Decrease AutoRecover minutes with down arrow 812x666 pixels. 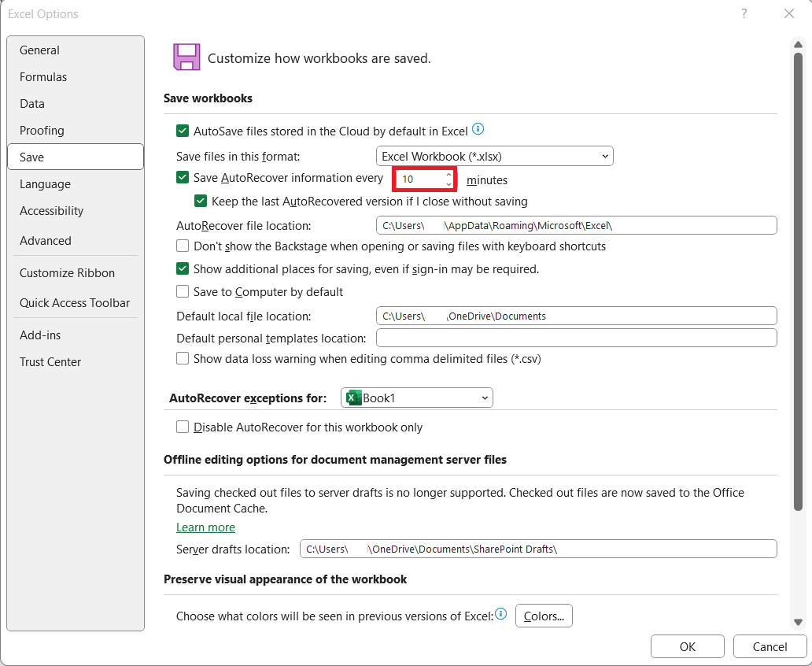click(x=448, y=184)
